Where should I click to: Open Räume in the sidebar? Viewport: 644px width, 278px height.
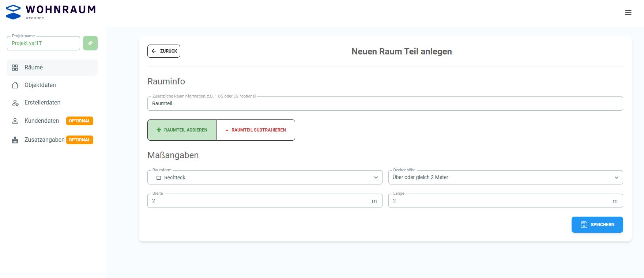[x=52, y=68]
